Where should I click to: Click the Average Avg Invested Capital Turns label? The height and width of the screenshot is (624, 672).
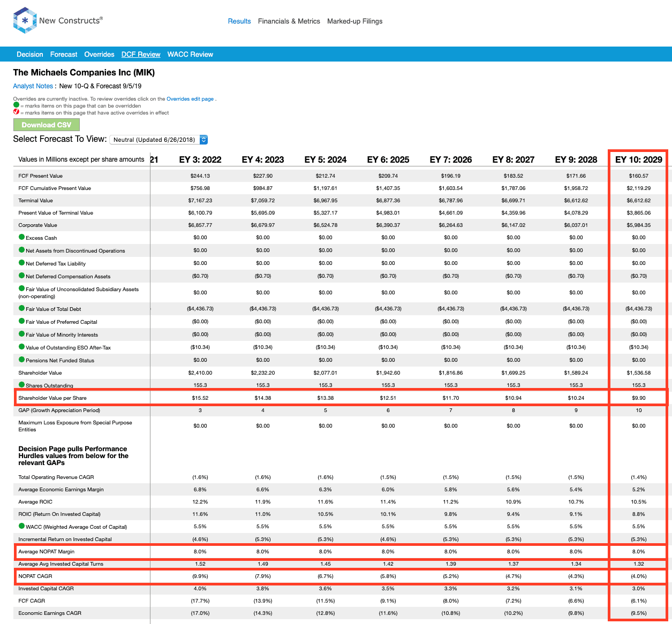(61, 564)
